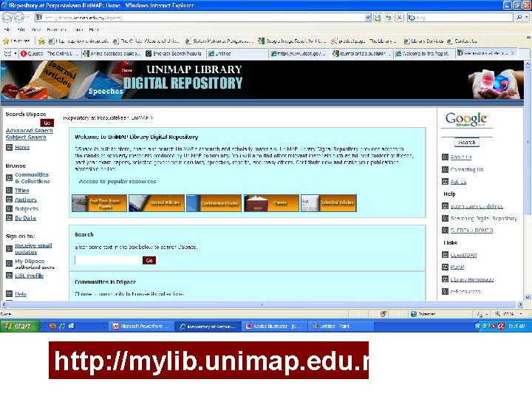Click the Advanced Search link

point(30,130)
